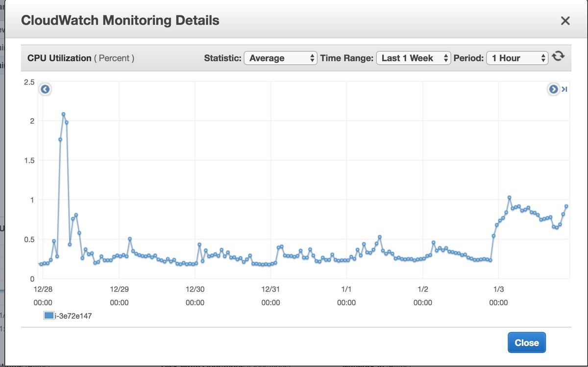The image size is (588, 367).
Task: Close the CloudWatch dialog with the X icon
Action: click(565, 21)
